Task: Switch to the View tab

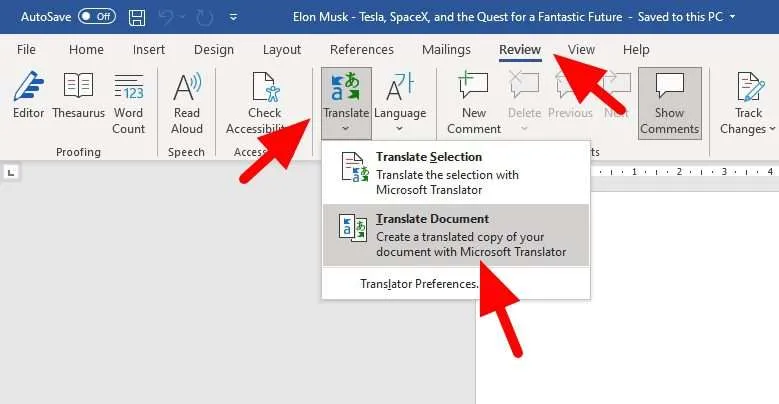Action: [x=581, y=50]
